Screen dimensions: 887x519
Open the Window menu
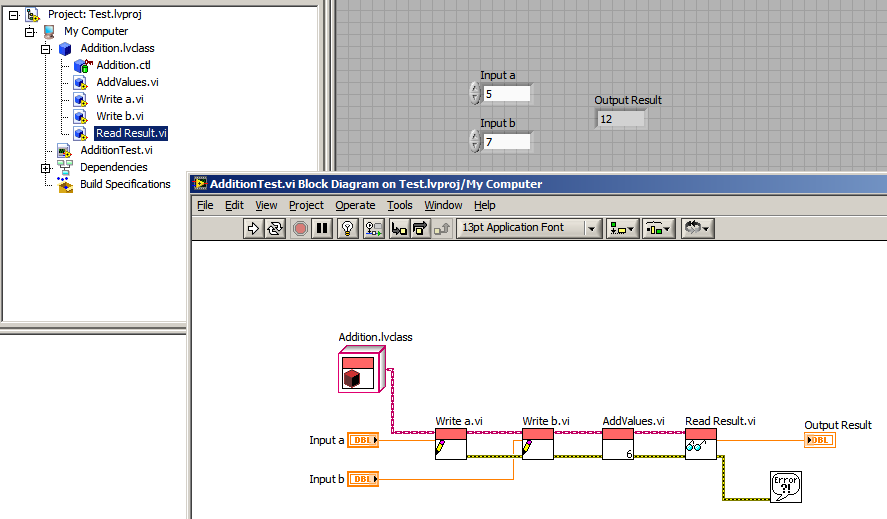[444, 205]
